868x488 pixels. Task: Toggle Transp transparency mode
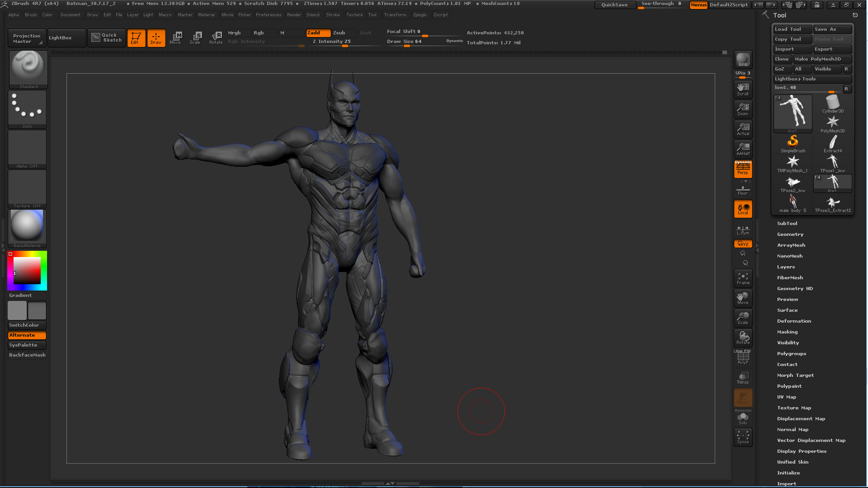pyautogui.click(x=743, y=377)
